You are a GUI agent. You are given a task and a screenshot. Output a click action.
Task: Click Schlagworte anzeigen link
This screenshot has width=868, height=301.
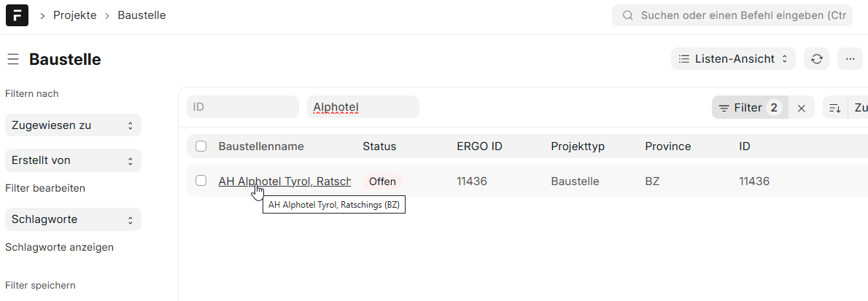click(59, 247)
